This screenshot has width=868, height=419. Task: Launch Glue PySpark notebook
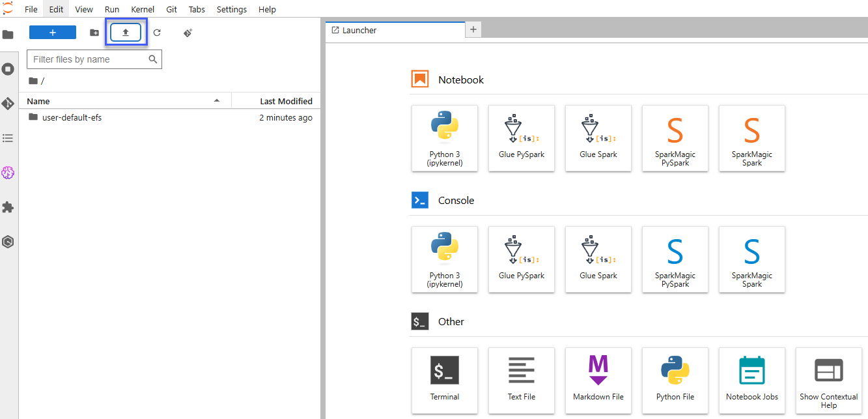pos(522,139)
